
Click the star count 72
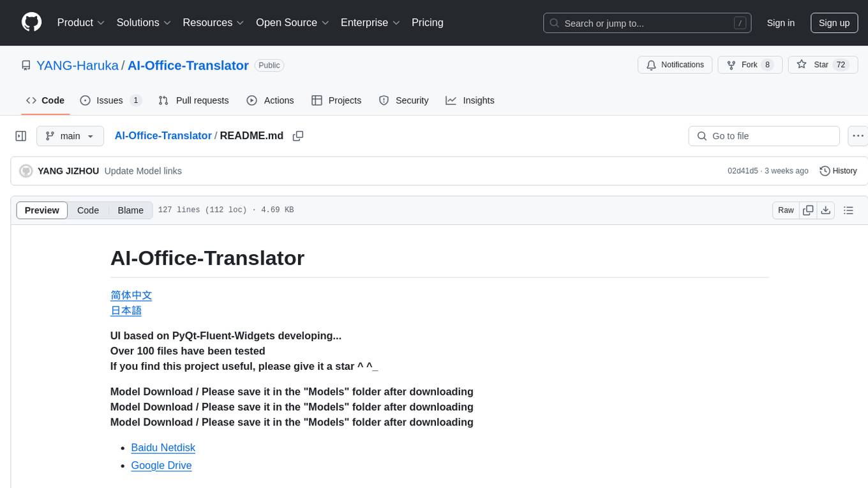(841, 65)
